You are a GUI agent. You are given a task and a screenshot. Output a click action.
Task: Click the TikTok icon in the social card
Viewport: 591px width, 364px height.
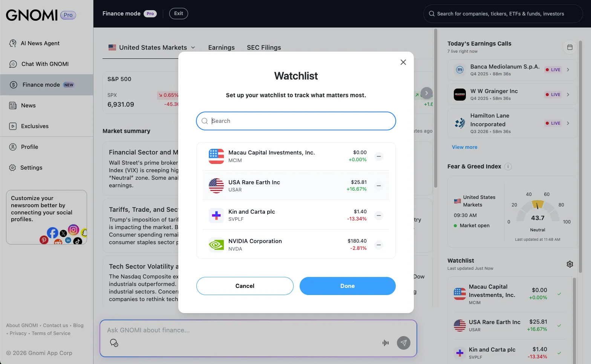point(78,241)
